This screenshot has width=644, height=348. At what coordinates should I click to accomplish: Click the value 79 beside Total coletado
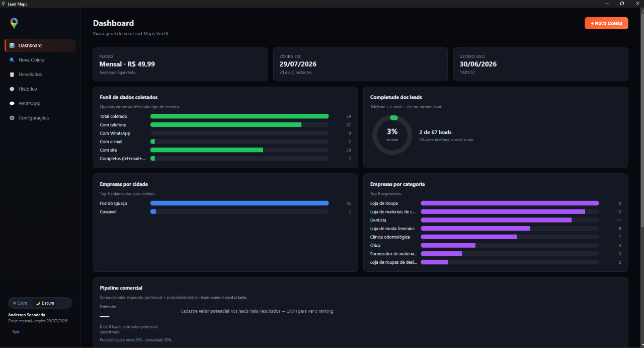[348, 116]
